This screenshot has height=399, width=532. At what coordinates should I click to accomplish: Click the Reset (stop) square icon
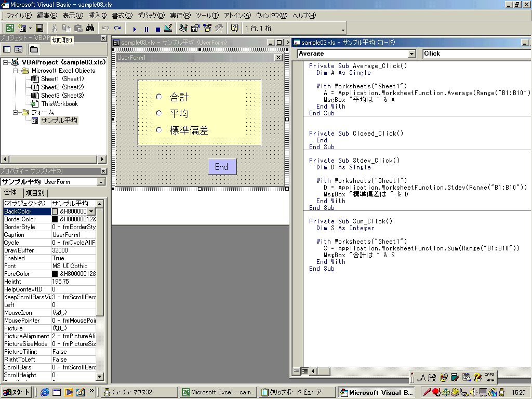coord(157,29)
